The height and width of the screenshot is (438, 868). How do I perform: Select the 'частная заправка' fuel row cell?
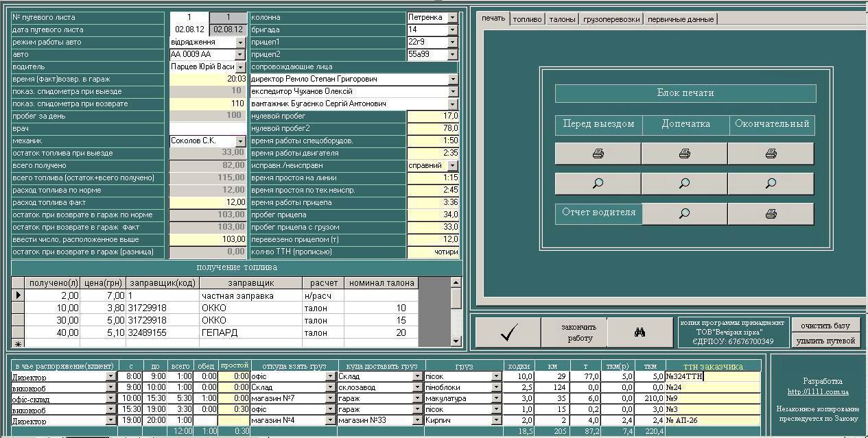(x=250, y=296)
